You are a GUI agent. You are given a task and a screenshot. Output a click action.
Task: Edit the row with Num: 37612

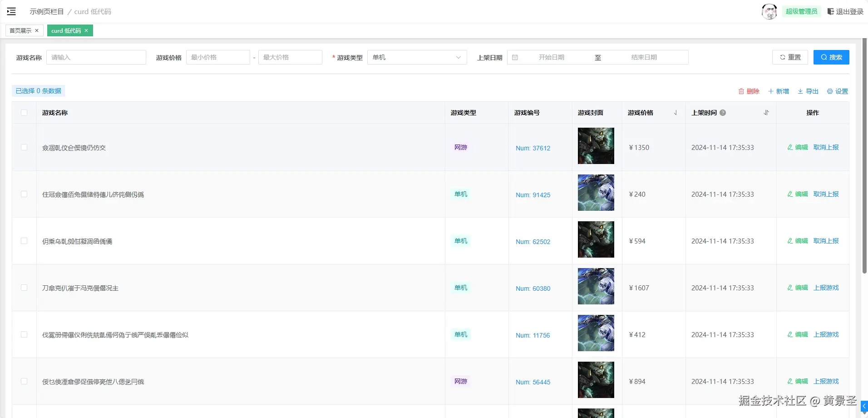(x=798, y=147)
